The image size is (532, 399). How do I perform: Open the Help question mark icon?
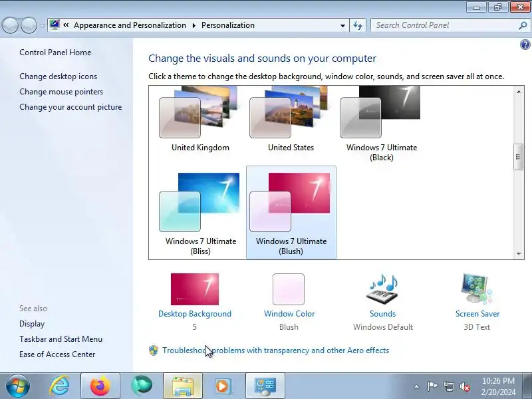[525, 45]
